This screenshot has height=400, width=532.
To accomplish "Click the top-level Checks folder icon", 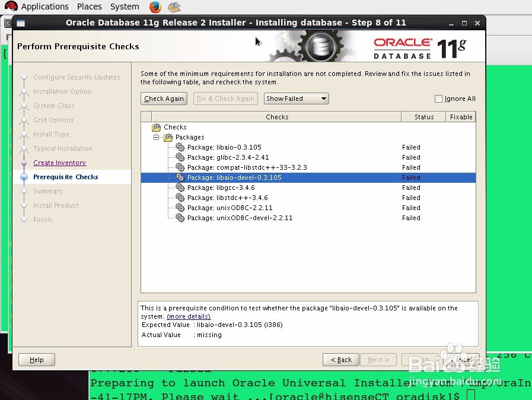I will [157, 128].
